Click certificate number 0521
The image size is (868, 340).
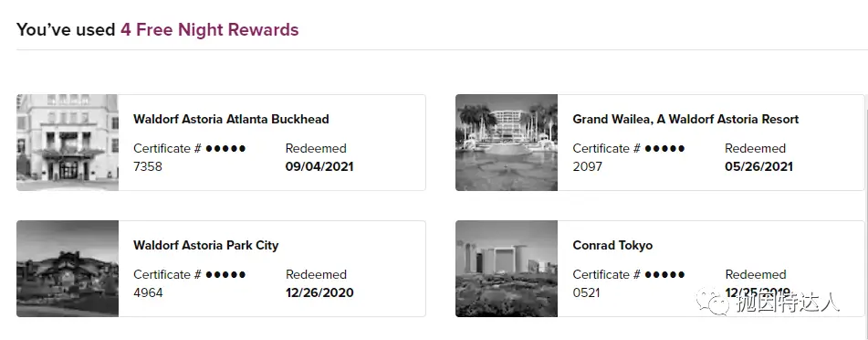(x=587, y=292)
